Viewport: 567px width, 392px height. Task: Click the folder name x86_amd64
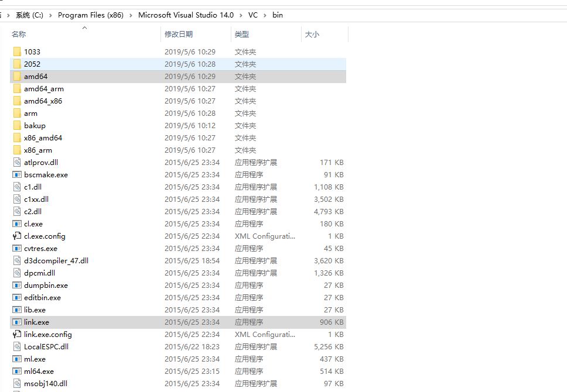point(43,137)
